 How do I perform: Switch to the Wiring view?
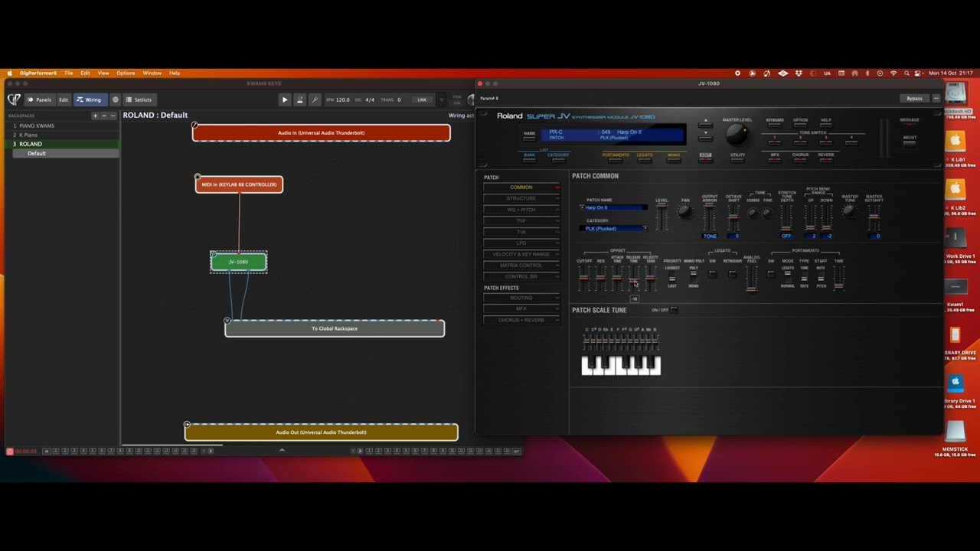point(90,99)
